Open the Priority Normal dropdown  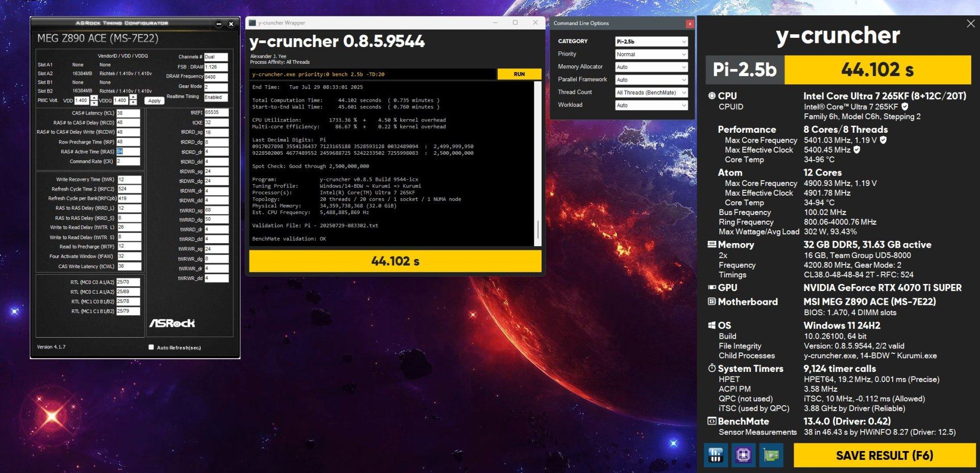[x=651, y=54]
